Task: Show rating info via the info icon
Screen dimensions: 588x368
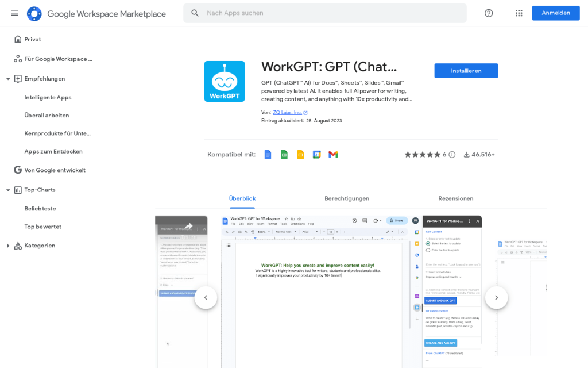Action: (x=452, y=155)
